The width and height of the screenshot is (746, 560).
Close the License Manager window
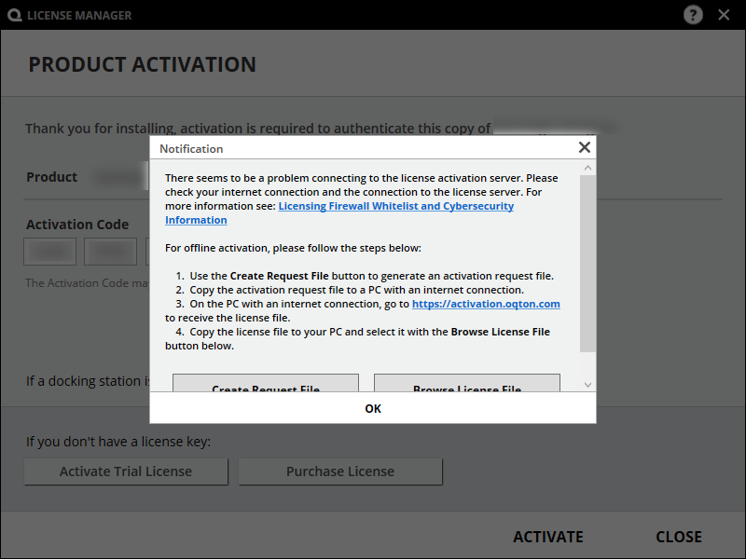[x=724, y=15]
